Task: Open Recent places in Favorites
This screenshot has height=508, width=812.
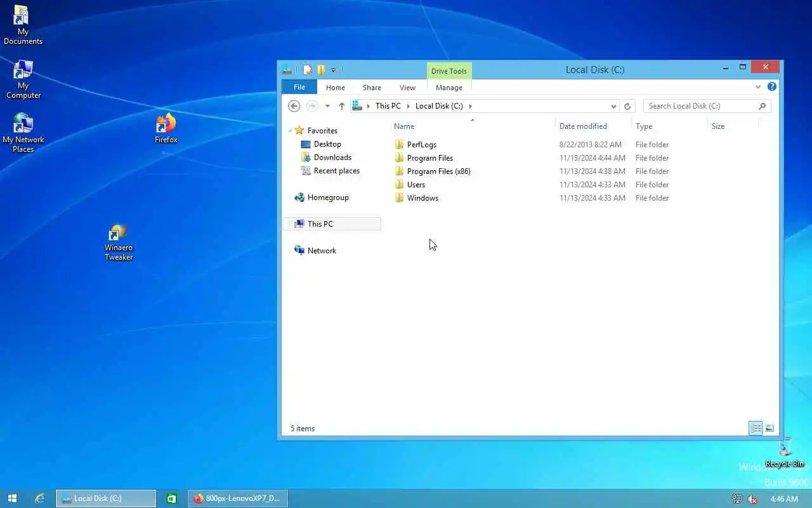Action: 337,171
